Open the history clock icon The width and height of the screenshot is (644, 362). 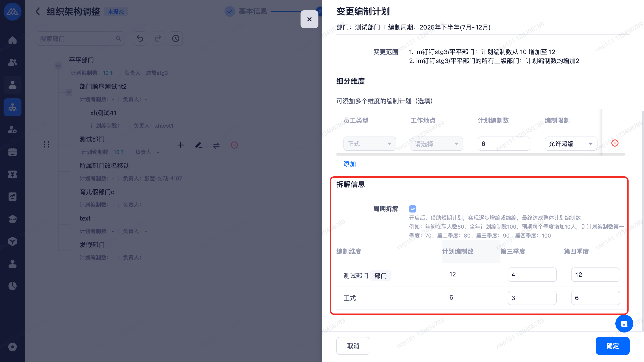coord(176,38)
